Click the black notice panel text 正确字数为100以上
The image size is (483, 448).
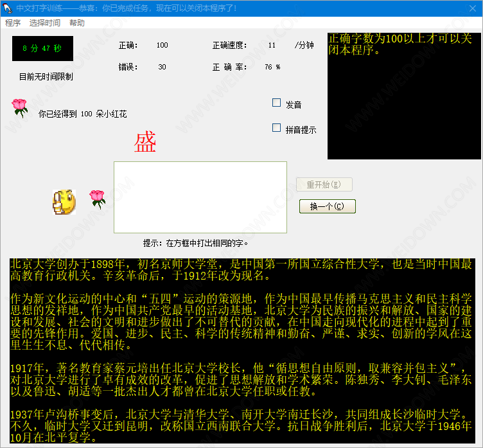pos(400,44)
